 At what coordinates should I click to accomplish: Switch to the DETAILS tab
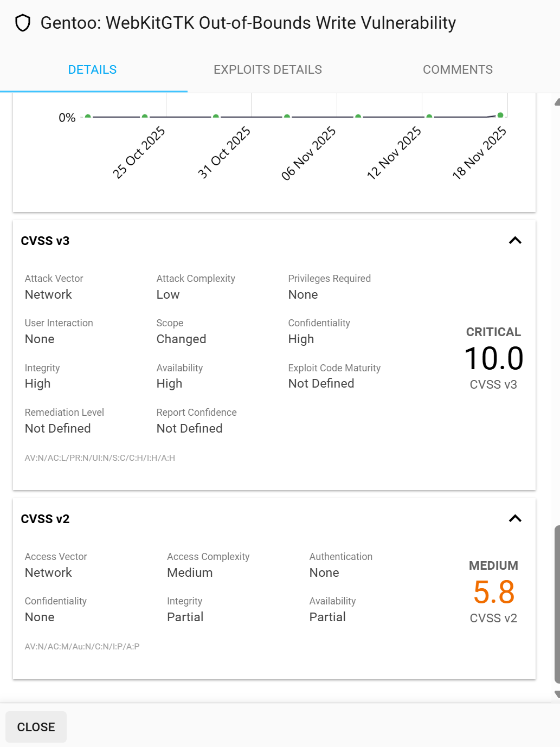(93, 70)
